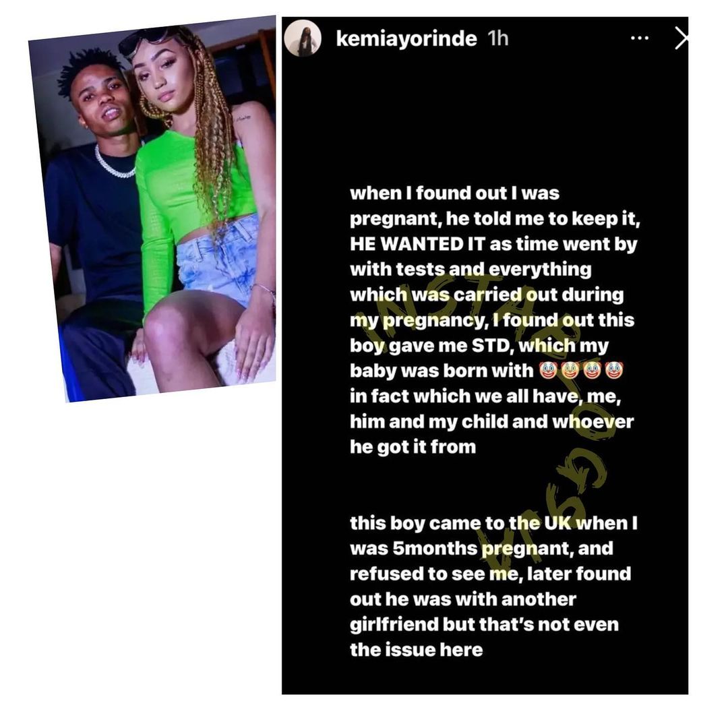Click the line 'the issue here'
The height and width of the screenshot is (728, 728).
tap(417, 650)
